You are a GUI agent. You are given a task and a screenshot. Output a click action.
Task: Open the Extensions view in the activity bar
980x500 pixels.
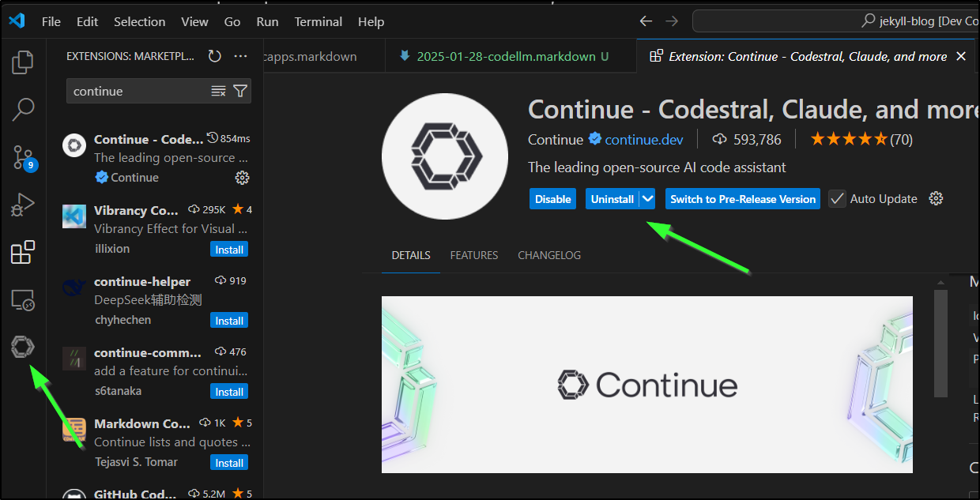click(22, 253)
